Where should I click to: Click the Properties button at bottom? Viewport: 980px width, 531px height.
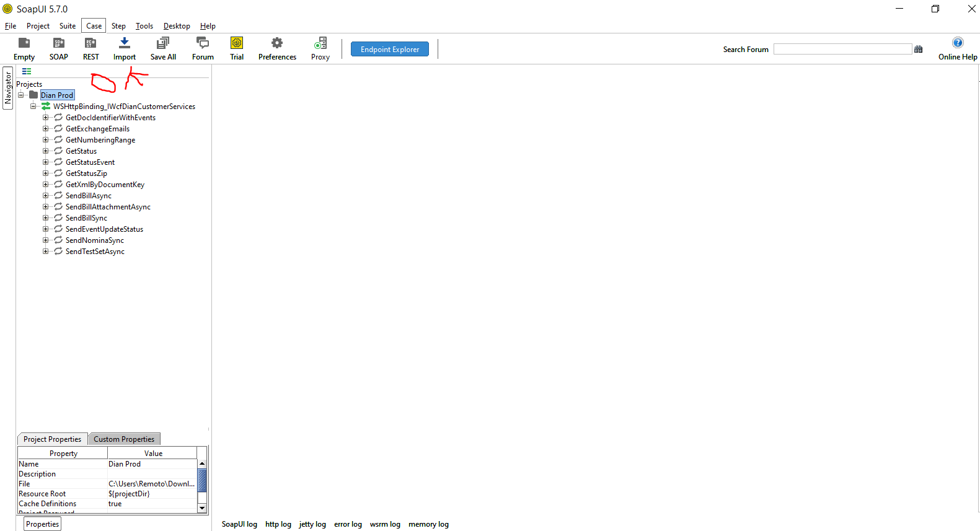pyautogui.click(x=43, y=524)
